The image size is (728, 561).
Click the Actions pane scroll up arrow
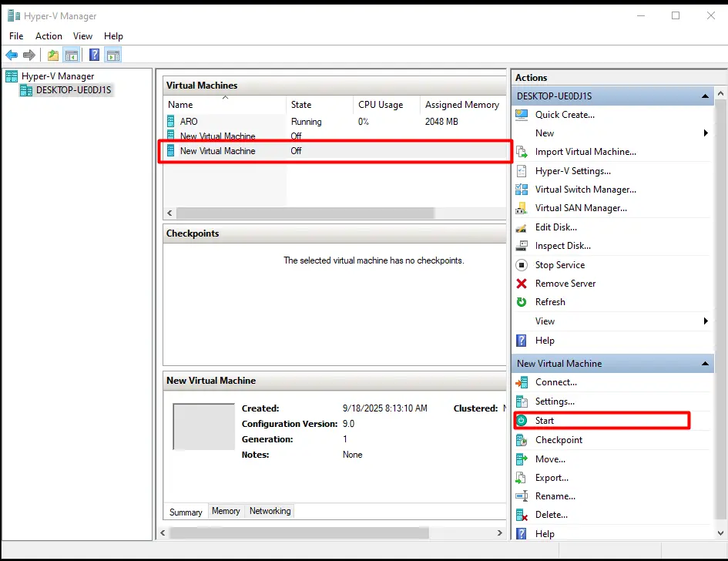(x=720, y=93)
